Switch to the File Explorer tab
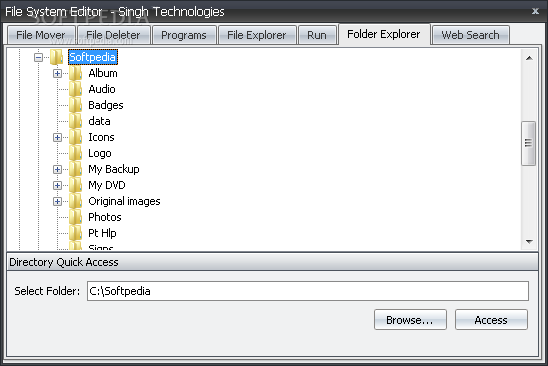The width and height of the screenshot is (548, 366). click(x=257, y=35)
